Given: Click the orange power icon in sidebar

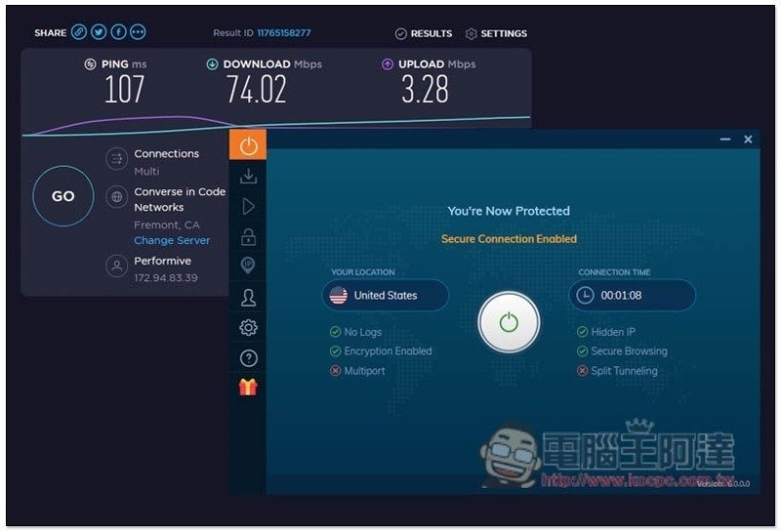Looking at the screenshot, I should [248, 145].
